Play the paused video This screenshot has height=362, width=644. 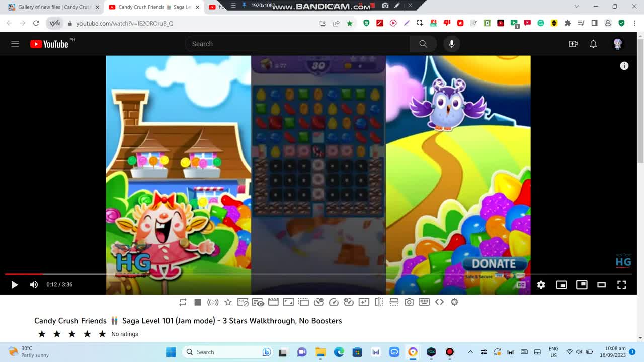(x=14, y=285)
